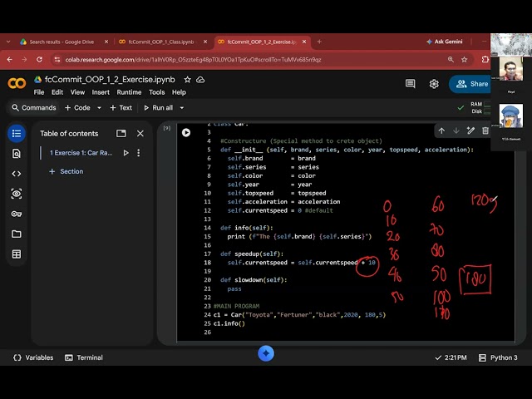Image resolution: width=532 pixels, height=399 pixels.
Task: Click Run all
Action: click(x=158, y=108)
